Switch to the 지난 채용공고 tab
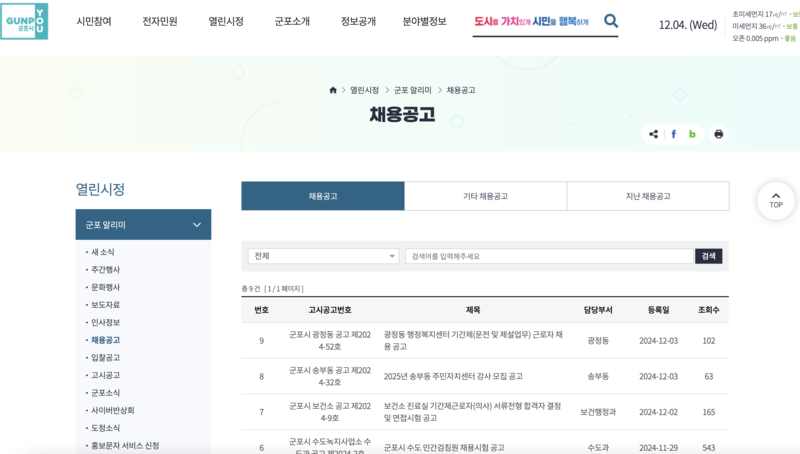800x454 pixels. tap(648, 196)
